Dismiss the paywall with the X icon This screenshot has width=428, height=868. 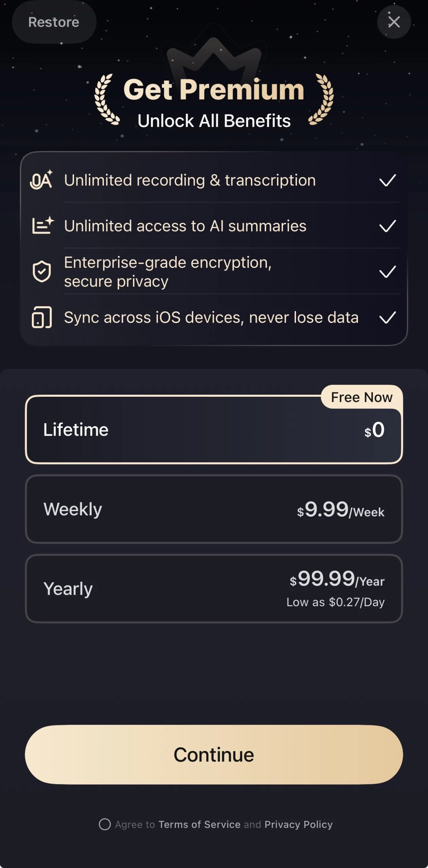[394, 22]
